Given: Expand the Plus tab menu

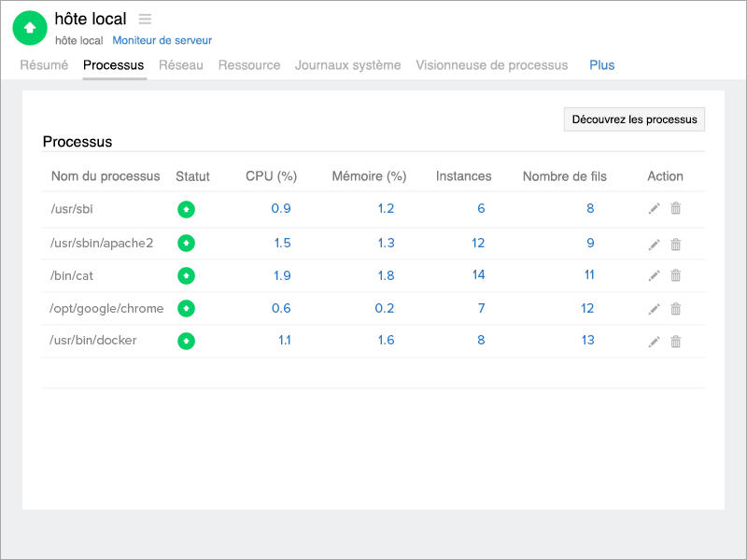Looking at the screenshot, I should pyautogui.click(x=601, y=65).
